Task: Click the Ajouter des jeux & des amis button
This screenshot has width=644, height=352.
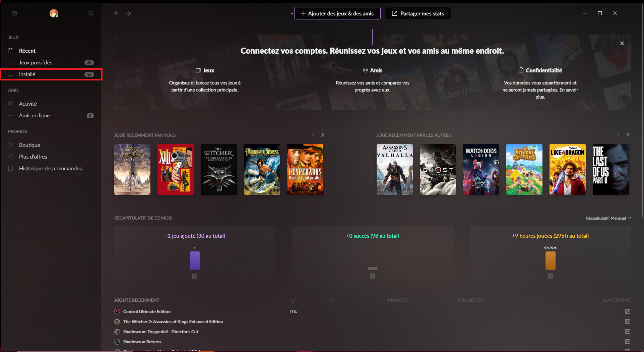Action: tap(337, 13)
